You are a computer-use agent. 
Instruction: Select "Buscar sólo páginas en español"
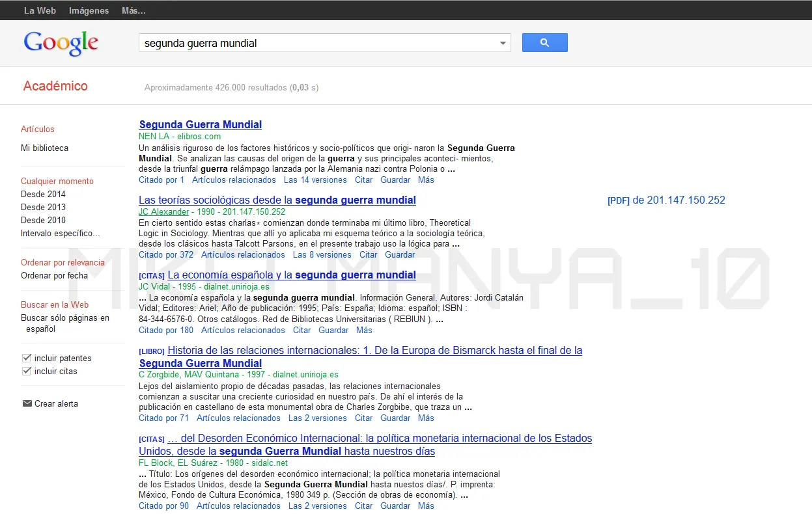pyautogui.click(x=65, y=323)
